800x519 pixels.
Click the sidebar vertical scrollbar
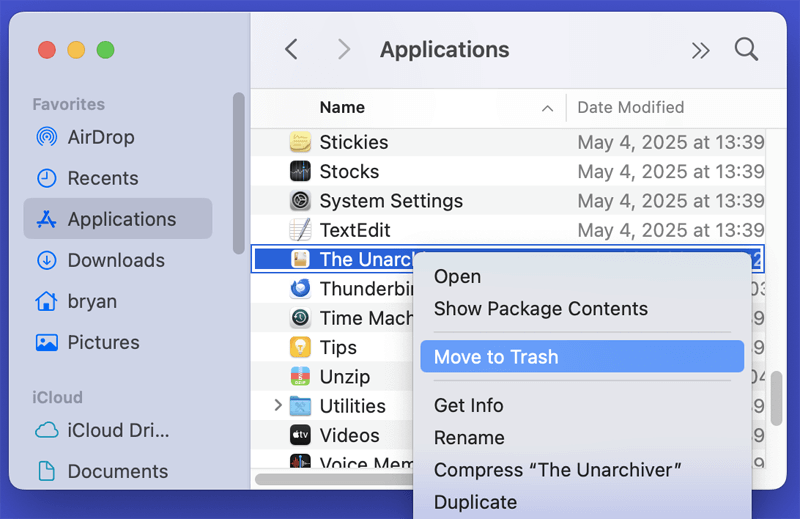click(238, 173)
